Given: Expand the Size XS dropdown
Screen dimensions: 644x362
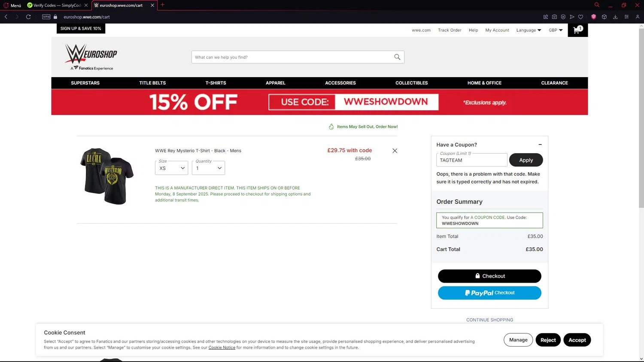Looking at the screenshot, I should [x=171, y=168].
